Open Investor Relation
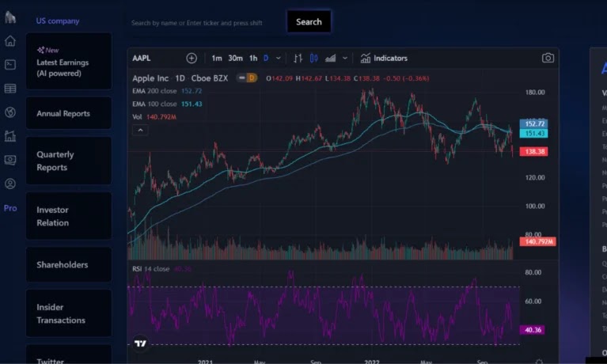Screen dimensions: 607x364 [x=69, y=216]
